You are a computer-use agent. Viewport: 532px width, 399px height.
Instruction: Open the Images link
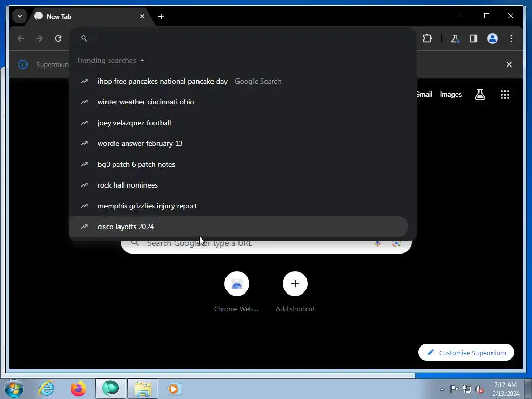pos(450,95)
